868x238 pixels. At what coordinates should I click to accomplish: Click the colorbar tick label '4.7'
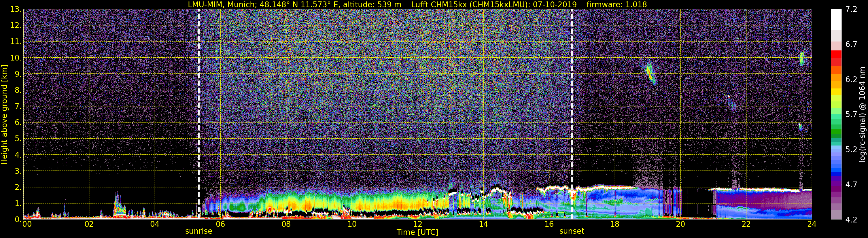pyautogui.click(x=851, y=185)
